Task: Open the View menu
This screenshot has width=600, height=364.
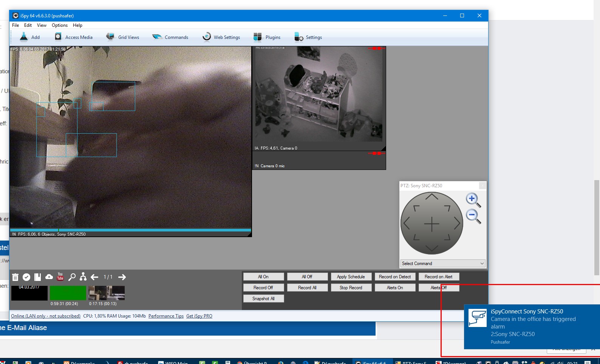Action: tap(42, 25)
